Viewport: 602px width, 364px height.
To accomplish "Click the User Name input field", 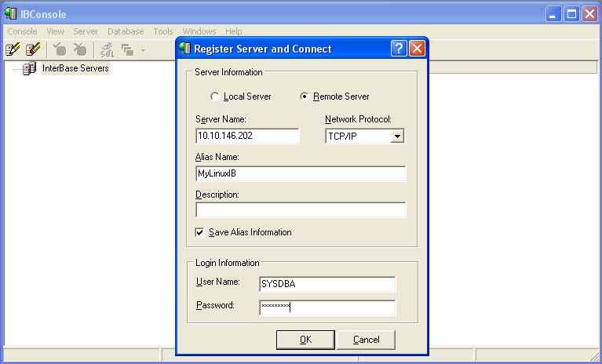I will 327,284.
